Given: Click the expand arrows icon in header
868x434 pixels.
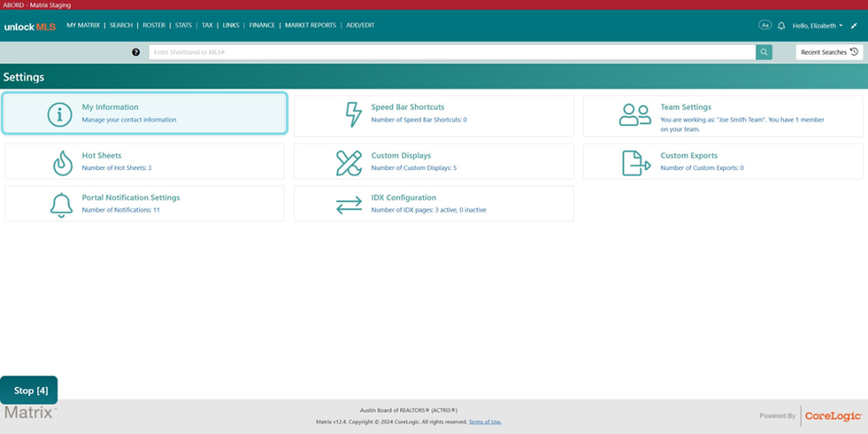Looking at the screenshot, I should point(854,26).
